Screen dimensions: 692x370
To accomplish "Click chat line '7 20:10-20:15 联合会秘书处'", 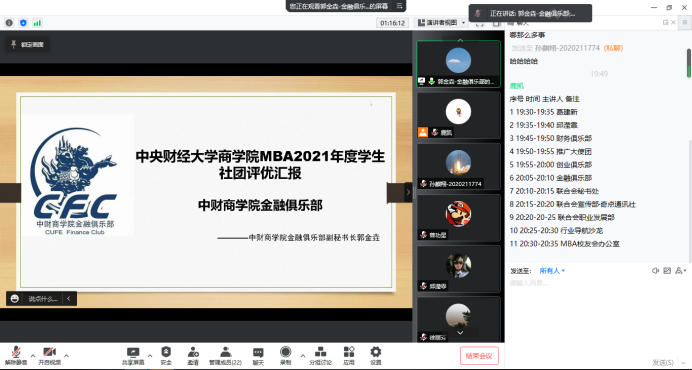I will pos(554,191).
